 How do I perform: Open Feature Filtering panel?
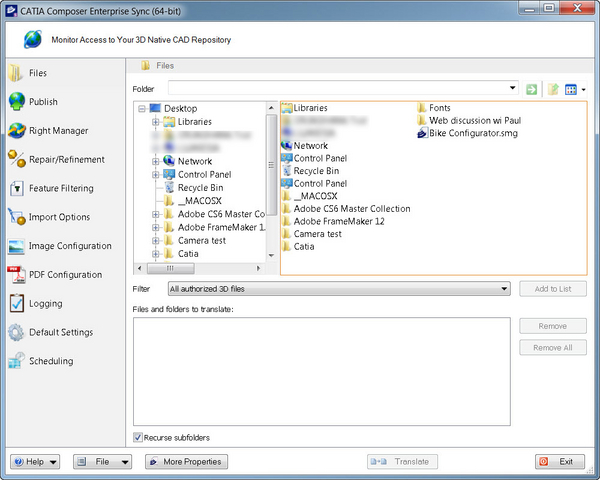(x=61, y=189)
